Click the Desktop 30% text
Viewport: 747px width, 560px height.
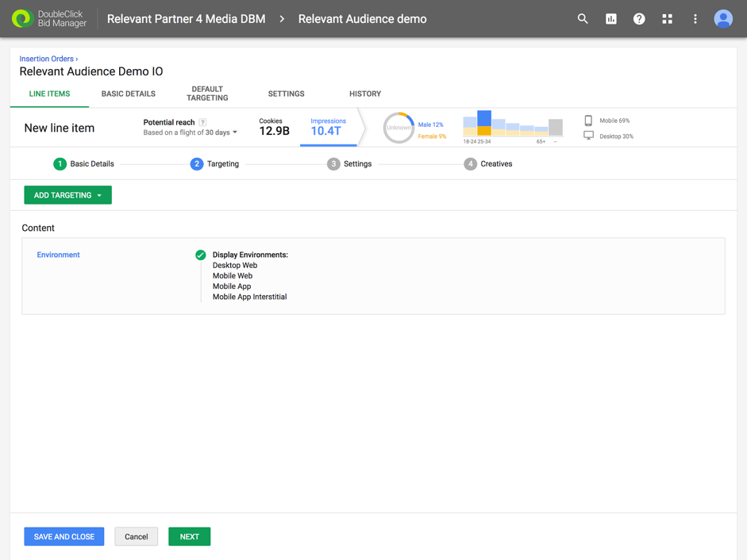click(x=617, y=136)
